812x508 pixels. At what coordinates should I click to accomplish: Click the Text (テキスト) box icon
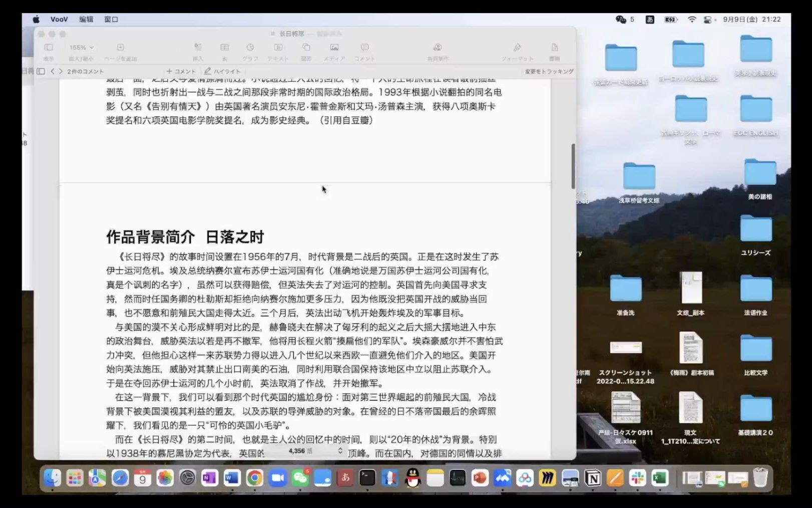point(278,47)
